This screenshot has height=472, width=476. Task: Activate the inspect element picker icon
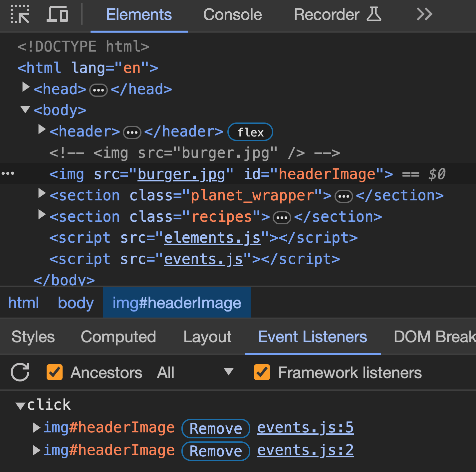[20, 14]
